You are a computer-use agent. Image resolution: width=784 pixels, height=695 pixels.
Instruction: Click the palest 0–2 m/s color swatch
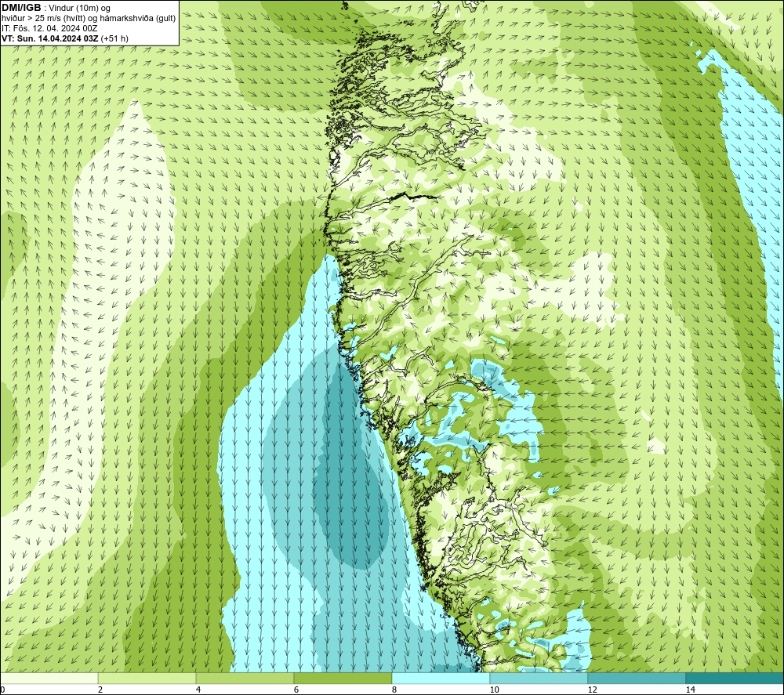tap(49, 678)
